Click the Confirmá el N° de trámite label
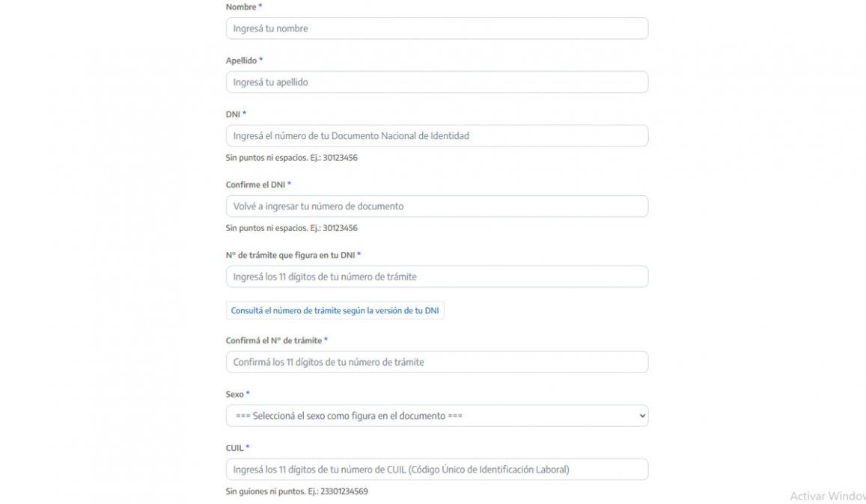This screenshot has height=504, width=866. [274, 340]
